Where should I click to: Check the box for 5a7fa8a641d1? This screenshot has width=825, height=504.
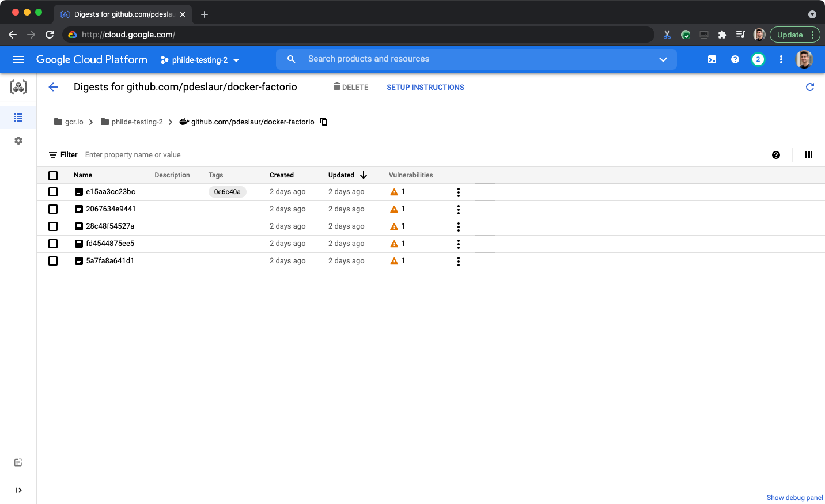(x=53, y=261)
